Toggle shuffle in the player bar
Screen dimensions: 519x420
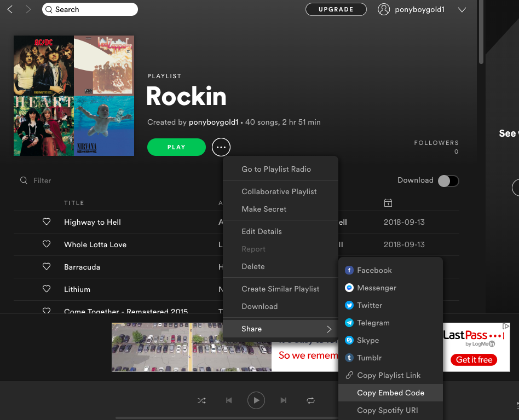201,400
